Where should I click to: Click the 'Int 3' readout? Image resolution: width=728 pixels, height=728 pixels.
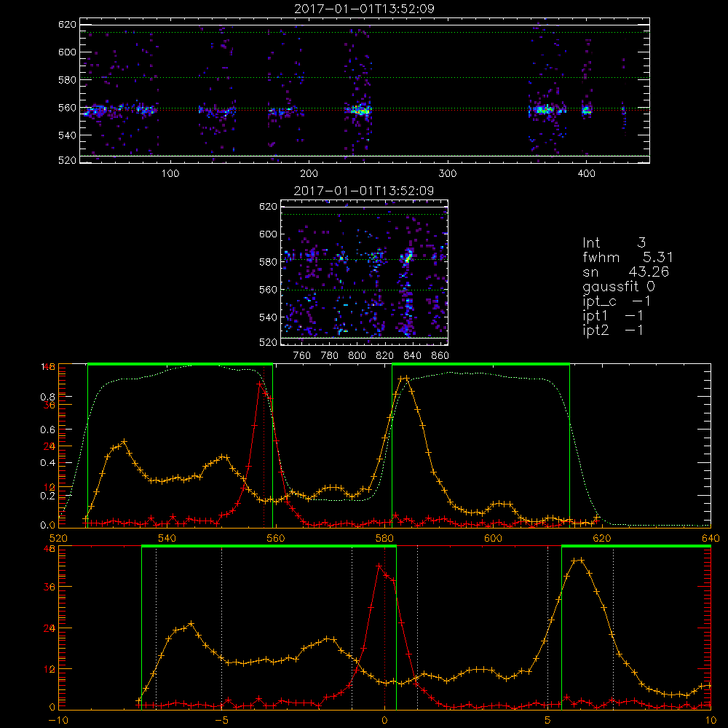click(x=614, y=242)
